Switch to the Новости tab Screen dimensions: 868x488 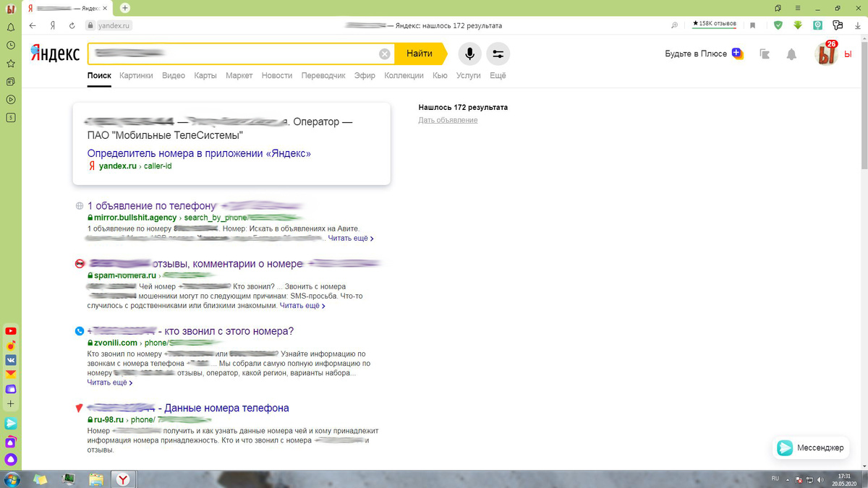[x=277, y=75]
